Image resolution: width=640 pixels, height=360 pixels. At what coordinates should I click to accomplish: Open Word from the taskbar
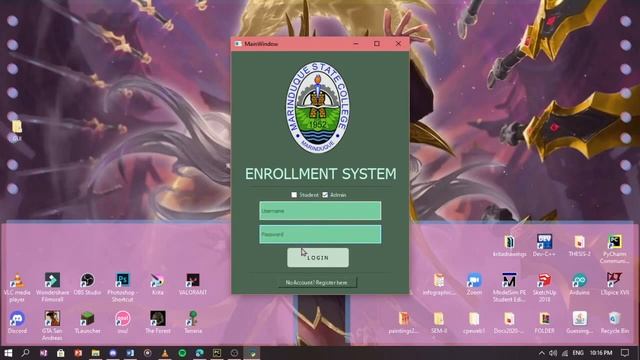[x=130, y=353]
